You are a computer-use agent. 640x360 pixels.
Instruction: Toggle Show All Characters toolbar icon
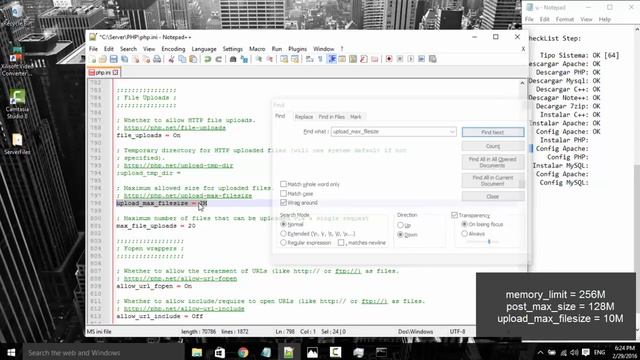(320, 60)
